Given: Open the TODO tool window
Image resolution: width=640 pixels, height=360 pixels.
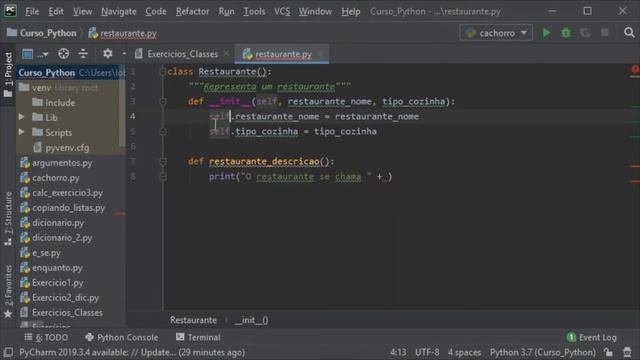Looking at the screenshot, I should [46, 338].
